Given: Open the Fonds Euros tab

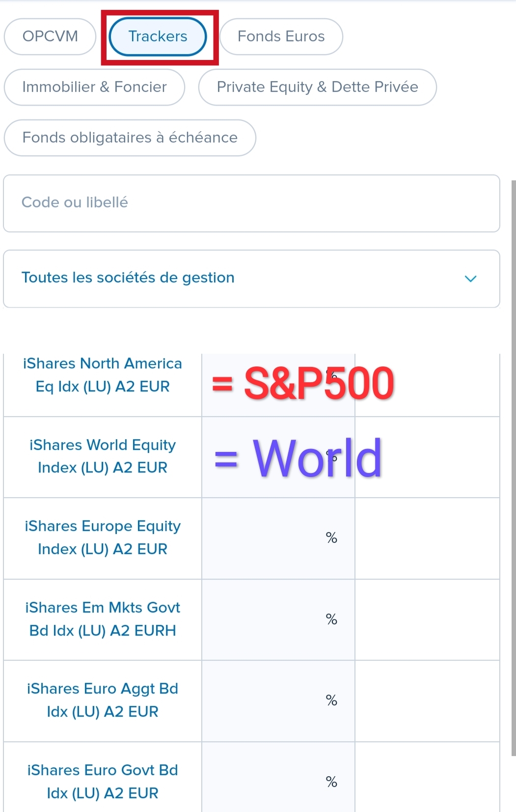Looking at the screenshot, I should (281, 37).
